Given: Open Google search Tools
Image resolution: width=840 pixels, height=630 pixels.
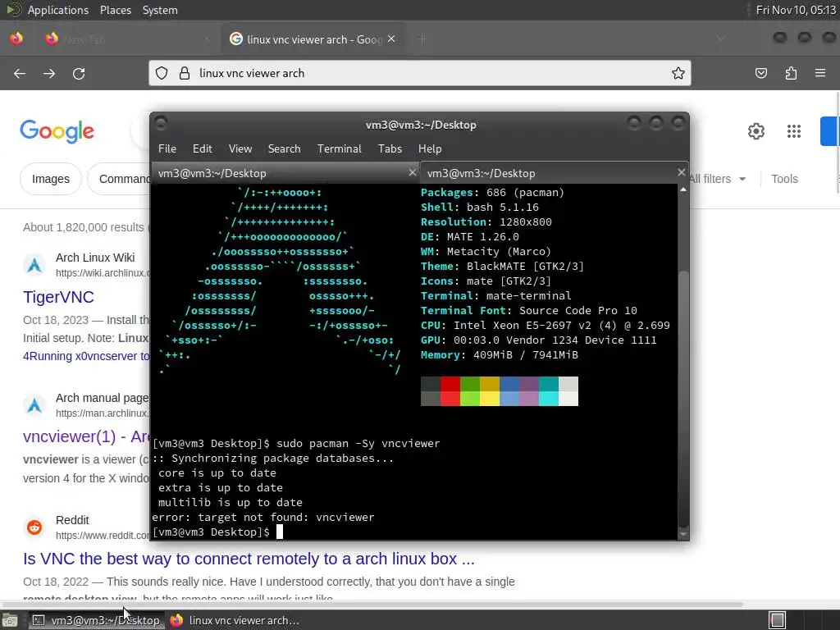Looking at the screenshot, I should pos(784,179).
